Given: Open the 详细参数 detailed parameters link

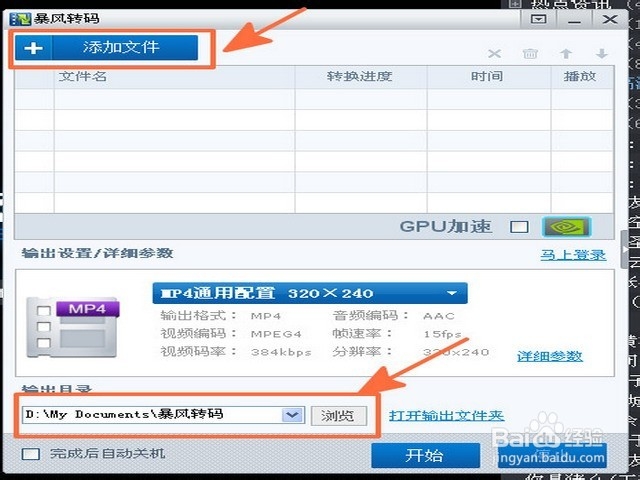Looking at the screenshot, I should pos(550,356).
